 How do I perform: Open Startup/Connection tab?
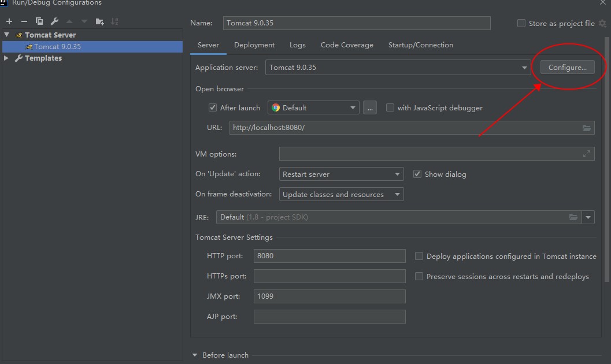click(x=420, y=45)
